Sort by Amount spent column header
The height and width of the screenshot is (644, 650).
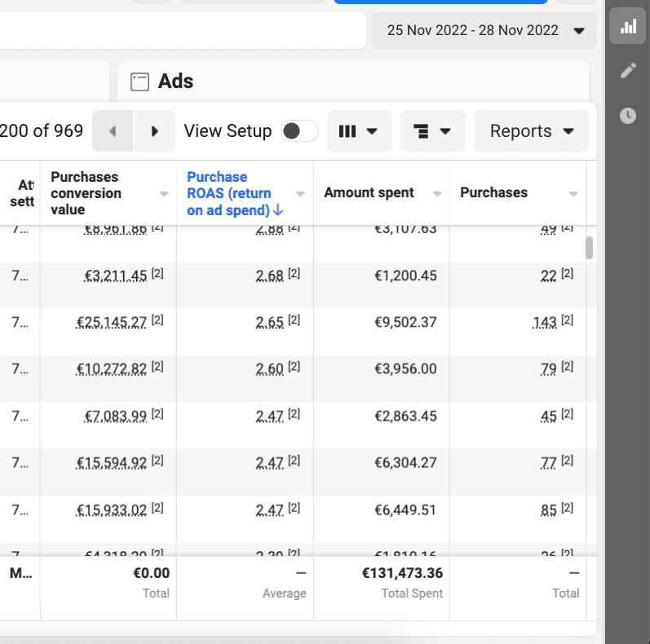click(x=369, y=193)
